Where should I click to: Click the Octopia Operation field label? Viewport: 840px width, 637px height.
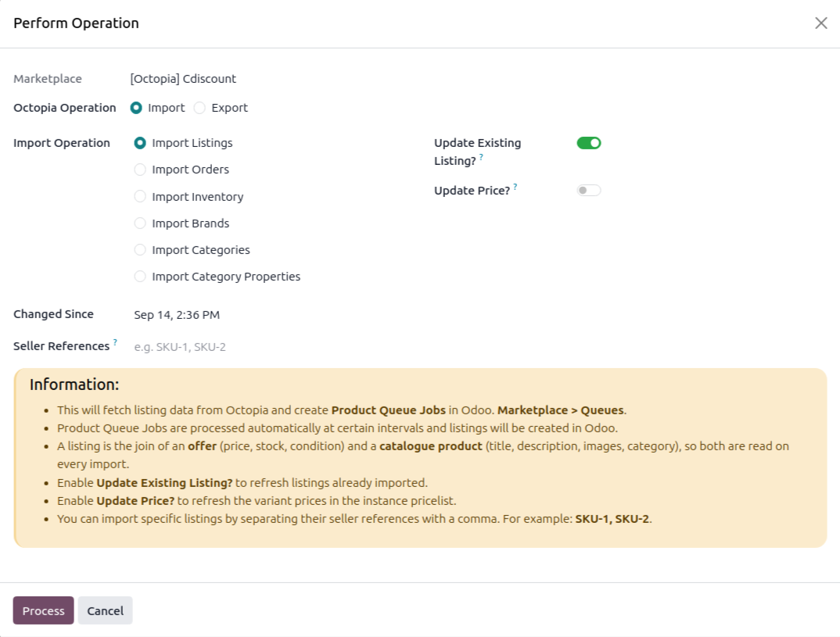tap(64, 108)
